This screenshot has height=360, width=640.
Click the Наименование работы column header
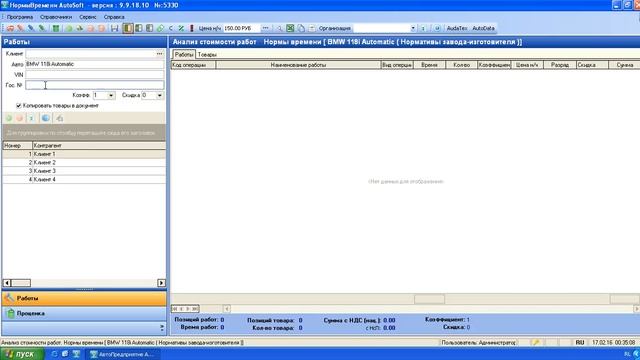[298, 65]
